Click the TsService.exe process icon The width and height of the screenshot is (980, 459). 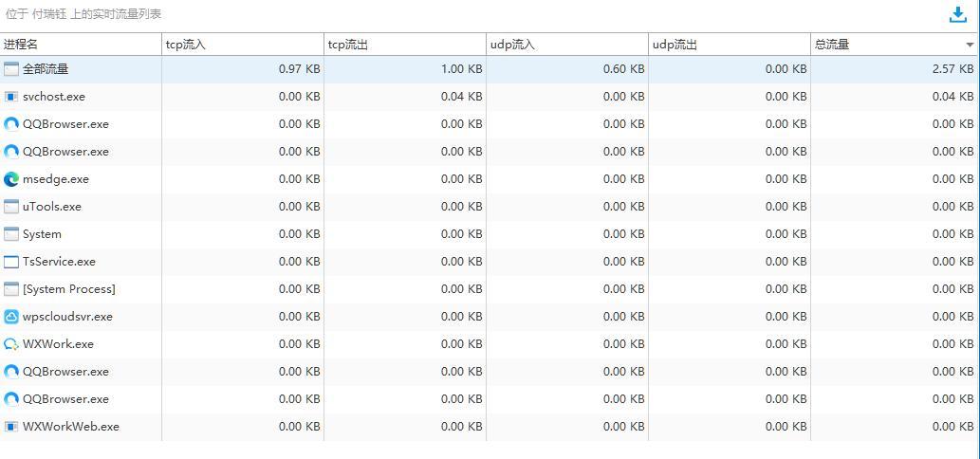click(x=11, y=262)
